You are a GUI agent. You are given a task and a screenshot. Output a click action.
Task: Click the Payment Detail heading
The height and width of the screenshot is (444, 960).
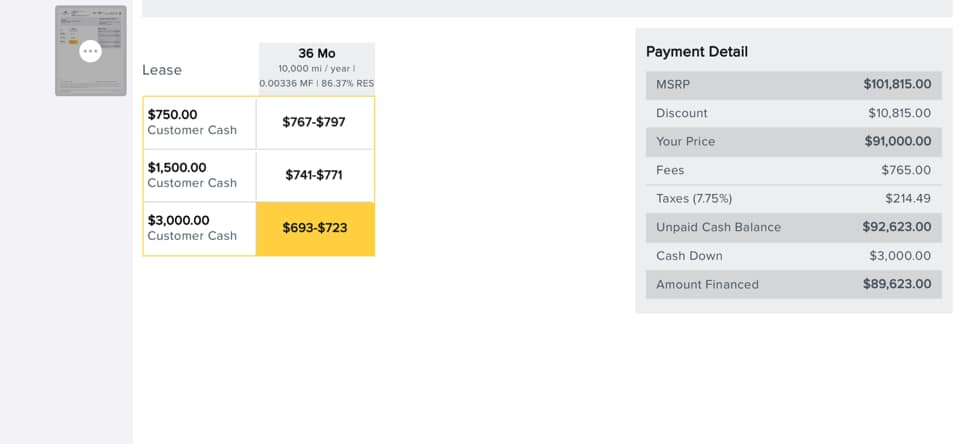[696, 52]
